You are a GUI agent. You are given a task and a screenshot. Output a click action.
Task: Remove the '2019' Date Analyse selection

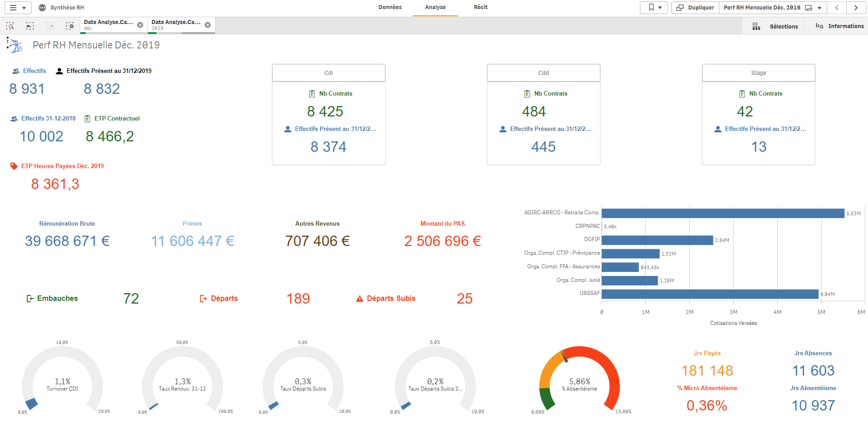tap(208, 25)
